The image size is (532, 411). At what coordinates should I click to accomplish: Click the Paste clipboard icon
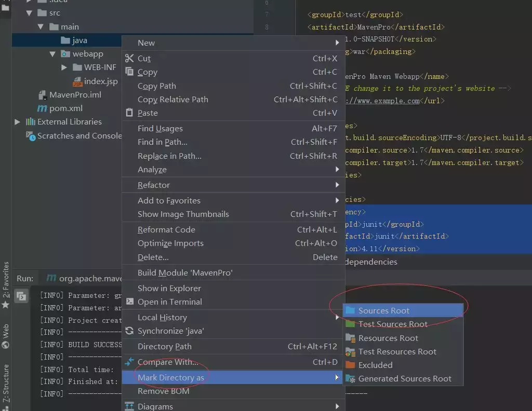pyautogui.click(x=129, y=113)
